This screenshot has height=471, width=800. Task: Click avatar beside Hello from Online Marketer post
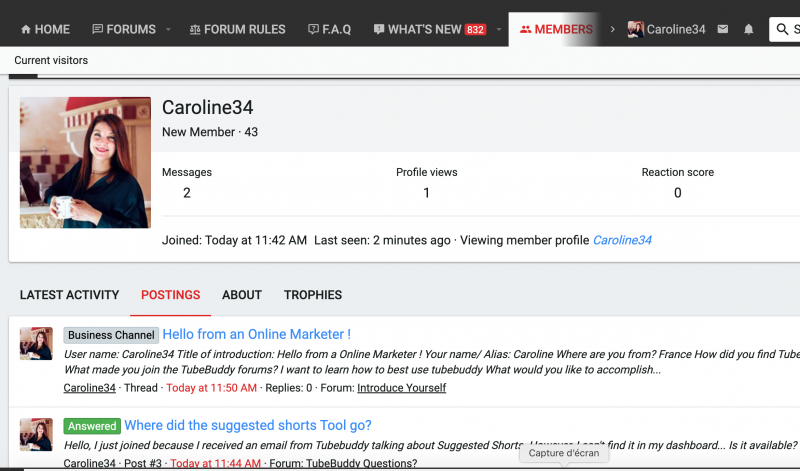click(x=36, y=343)
